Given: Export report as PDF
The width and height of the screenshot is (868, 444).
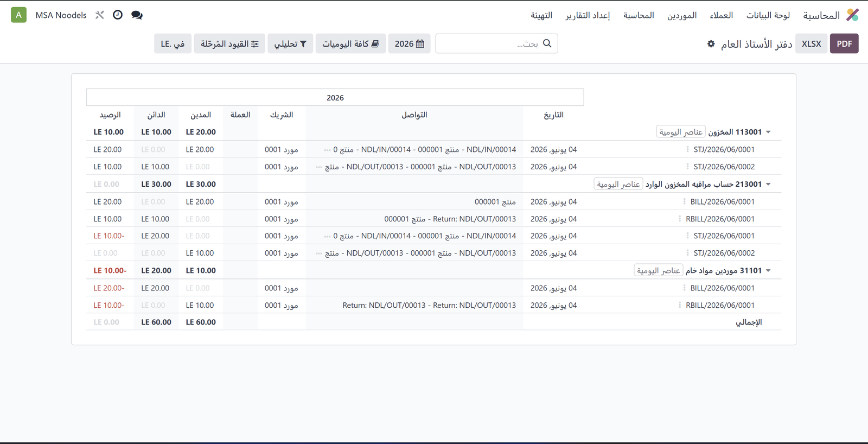Looking at the screenshot, I should click(x=844, y=43).
